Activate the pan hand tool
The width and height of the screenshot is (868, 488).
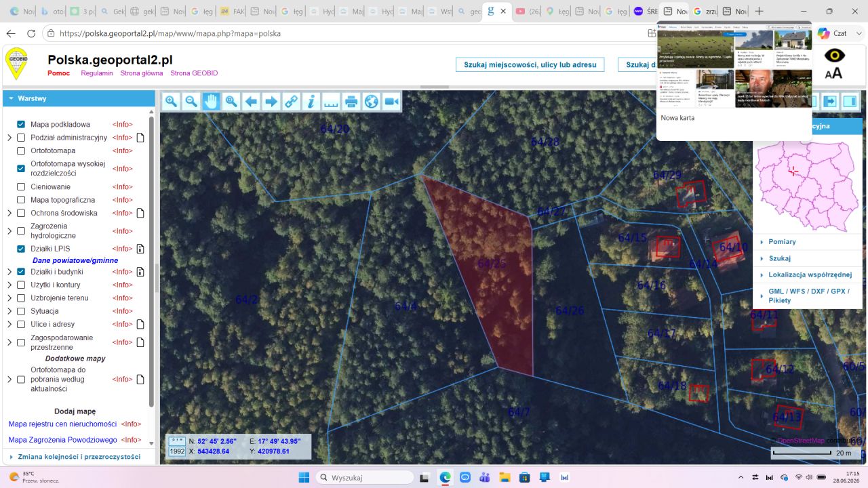pyautogui.click(x=212, y=102)
